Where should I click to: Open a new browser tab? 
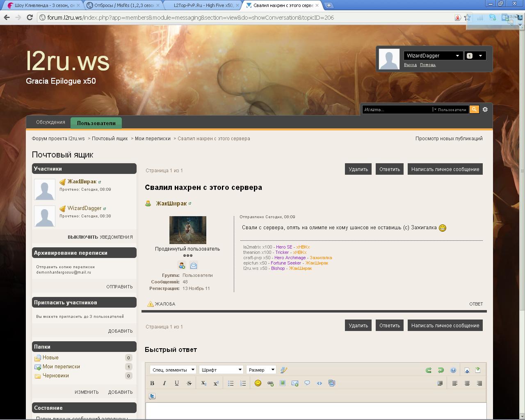pyautogui.click(x=329, y=5)
